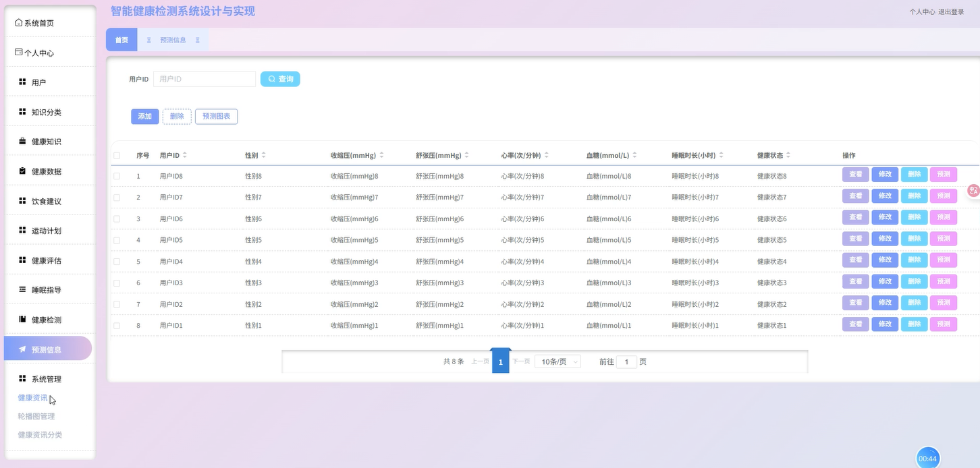Check the select-all checkbox in table header

point(116,155)
